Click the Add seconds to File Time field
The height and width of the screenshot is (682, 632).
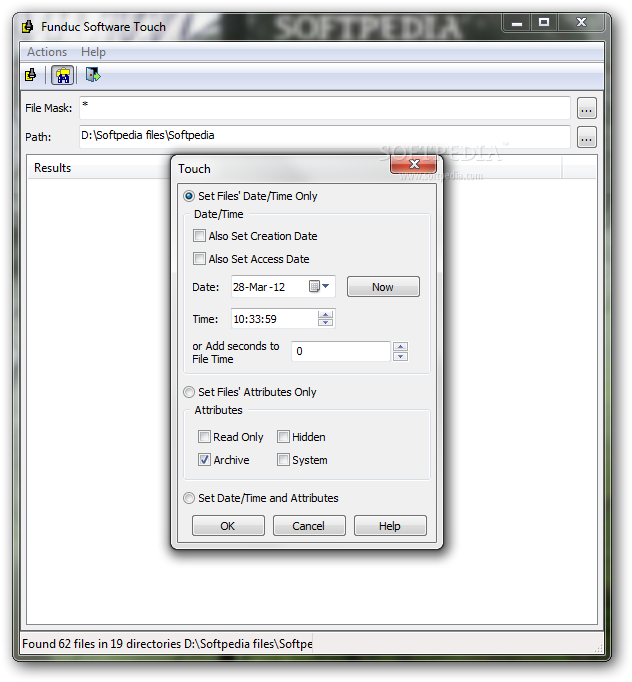(341, 351)
